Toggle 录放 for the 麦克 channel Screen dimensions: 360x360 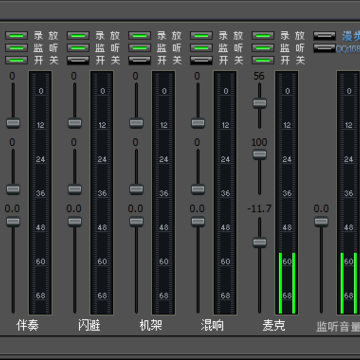click(x=263, y=36)
